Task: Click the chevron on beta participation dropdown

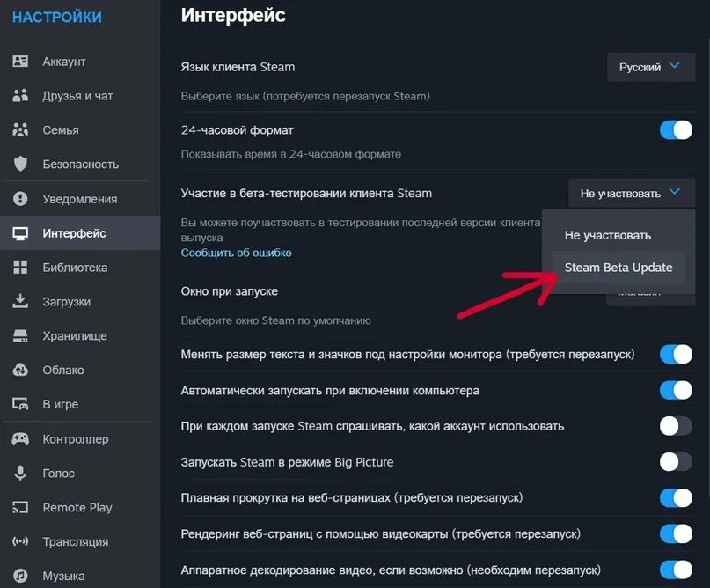Action: (x=674, y=192)
